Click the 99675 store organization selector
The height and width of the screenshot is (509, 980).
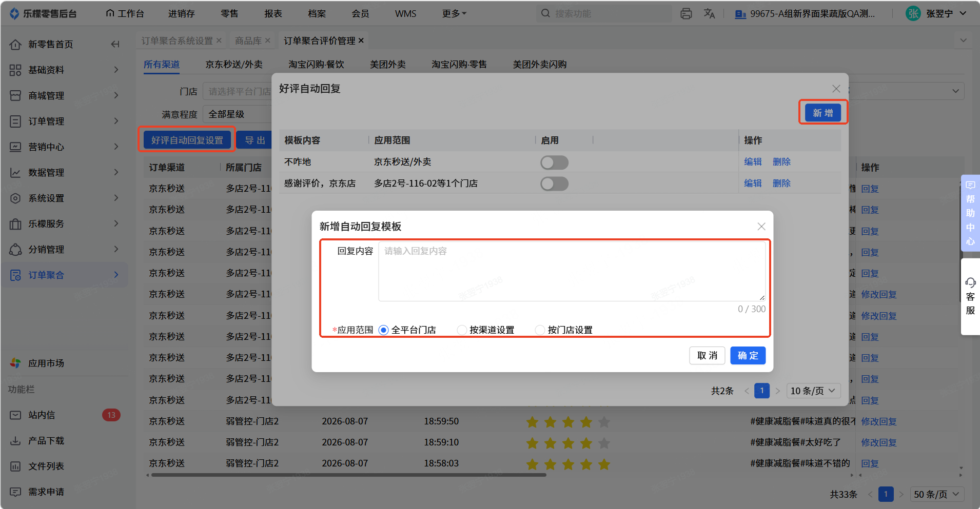click(806, 14)
